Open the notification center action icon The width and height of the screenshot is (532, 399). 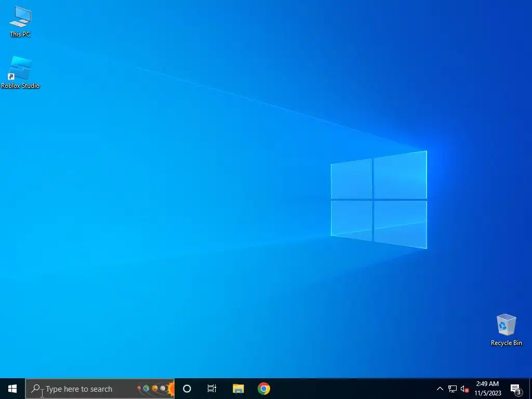[516, 389]
